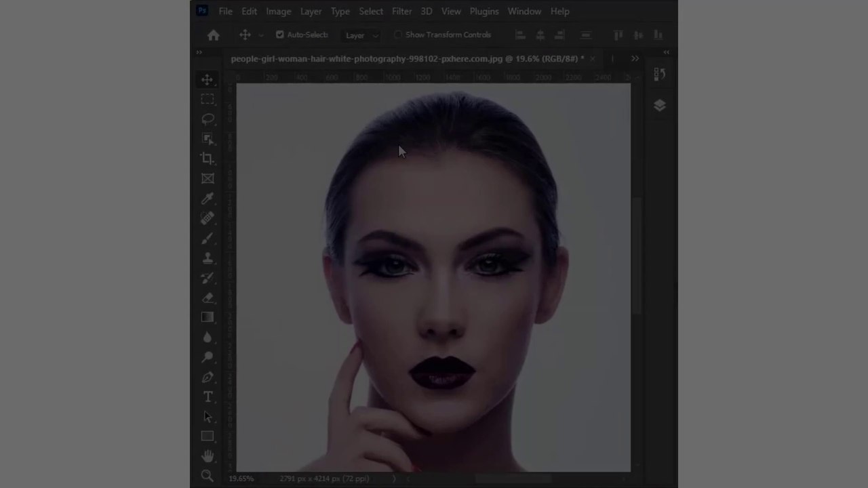Open the Auto-Select Layer dropdown
This screenshot has width=868, height=488.
point(362,35)
